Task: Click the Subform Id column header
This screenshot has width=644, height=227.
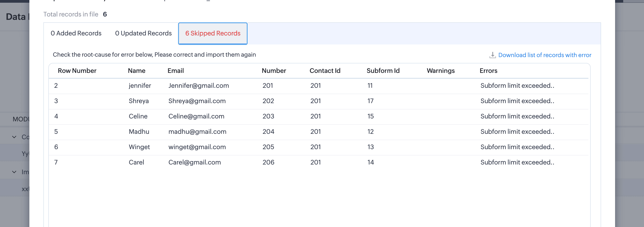Action: (383, 71)
